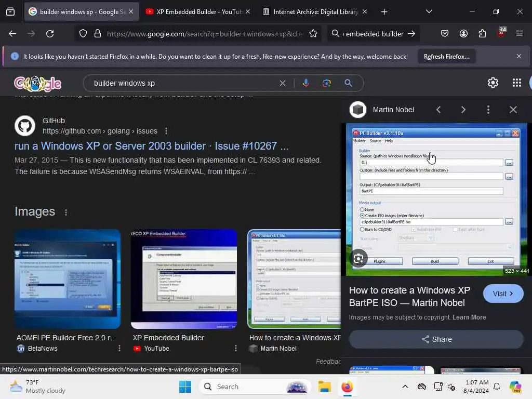
Task: Open the Firefox account icon
Action: coord(463,34)
